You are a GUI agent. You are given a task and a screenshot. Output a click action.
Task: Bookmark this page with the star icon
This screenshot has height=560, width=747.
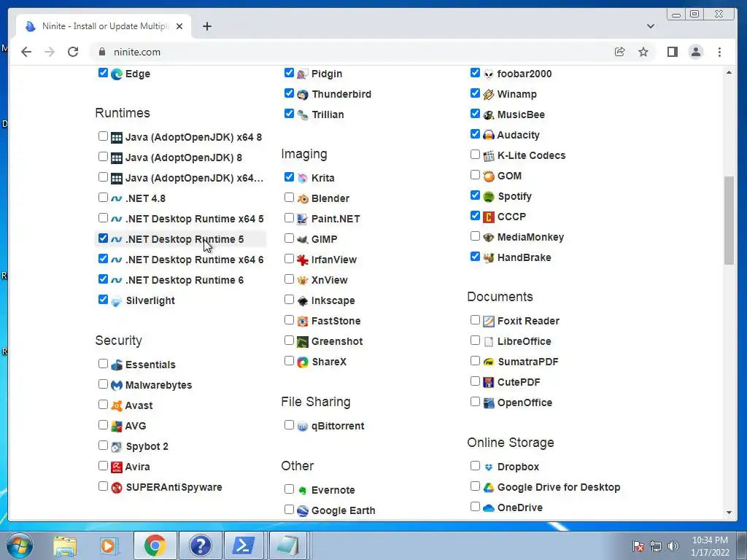pos(643,52)
